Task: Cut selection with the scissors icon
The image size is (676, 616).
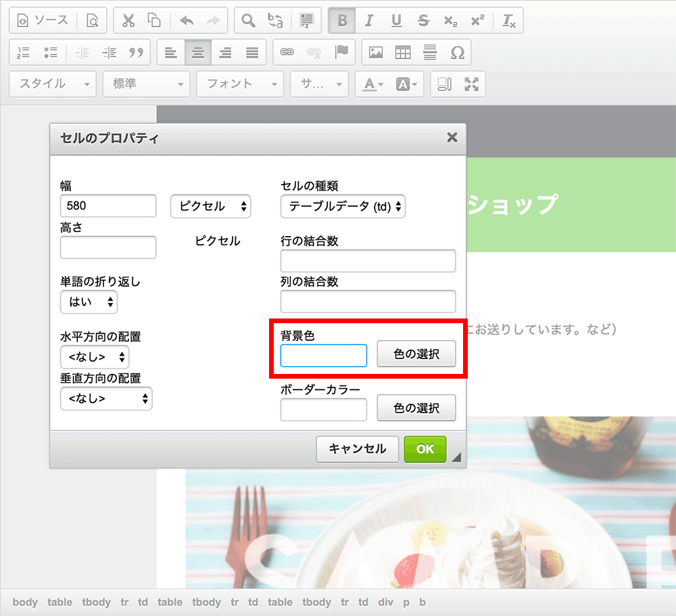Action: click(x=128, y=20)
